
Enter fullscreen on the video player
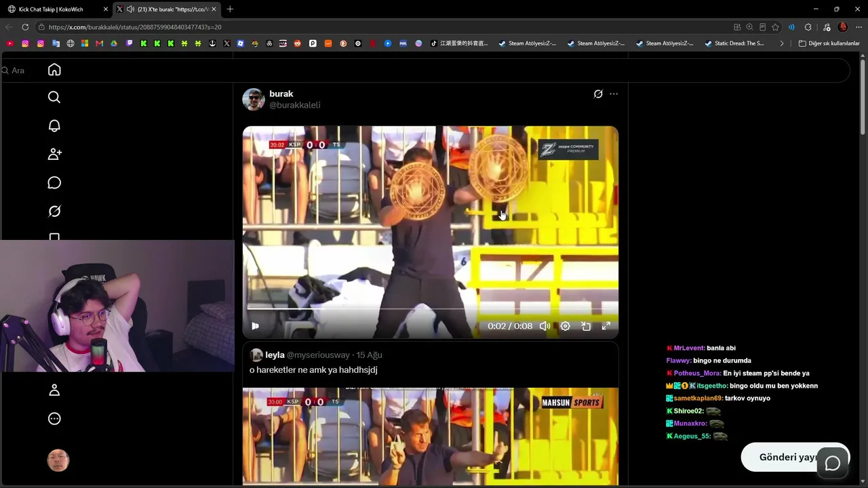[606, 326]
